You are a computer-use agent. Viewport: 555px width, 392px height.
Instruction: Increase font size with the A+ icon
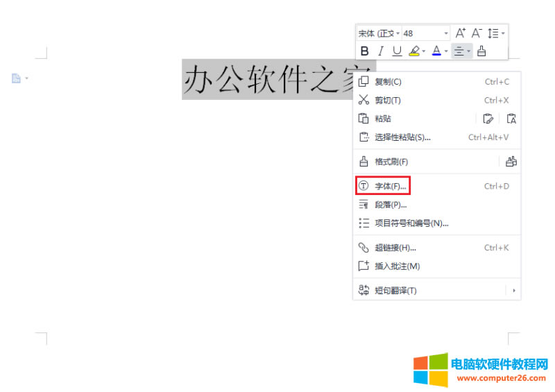[x=461, y=33]
